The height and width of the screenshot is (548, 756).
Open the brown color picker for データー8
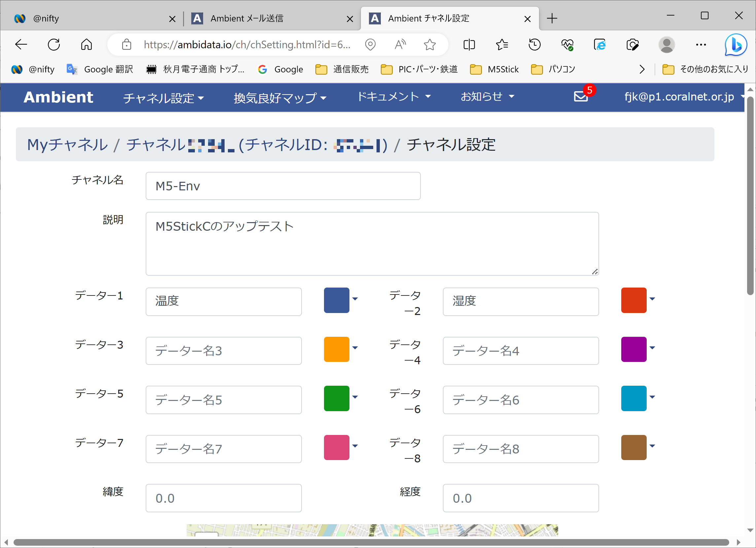click(638, 447)
